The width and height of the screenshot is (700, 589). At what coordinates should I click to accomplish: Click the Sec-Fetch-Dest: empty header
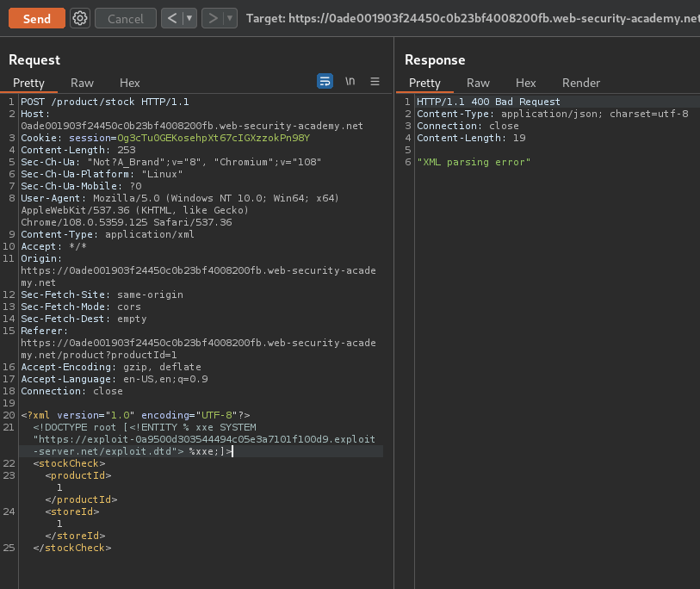click(x=84, y=319)
